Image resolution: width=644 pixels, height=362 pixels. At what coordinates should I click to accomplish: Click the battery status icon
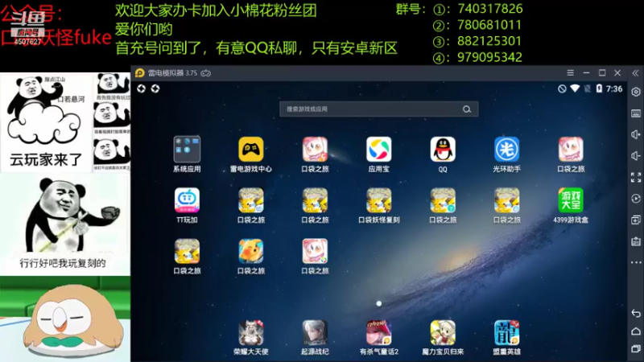(x=599, y=88)
